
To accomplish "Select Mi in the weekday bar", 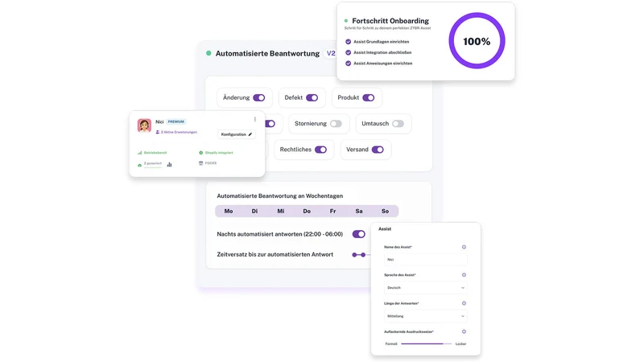I will click(280, 211).
